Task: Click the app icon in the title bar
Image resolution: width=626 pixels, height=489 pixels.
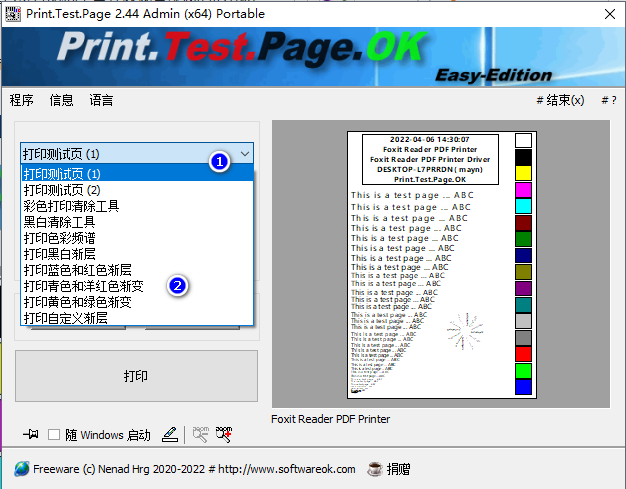Action: click(13, 14)
